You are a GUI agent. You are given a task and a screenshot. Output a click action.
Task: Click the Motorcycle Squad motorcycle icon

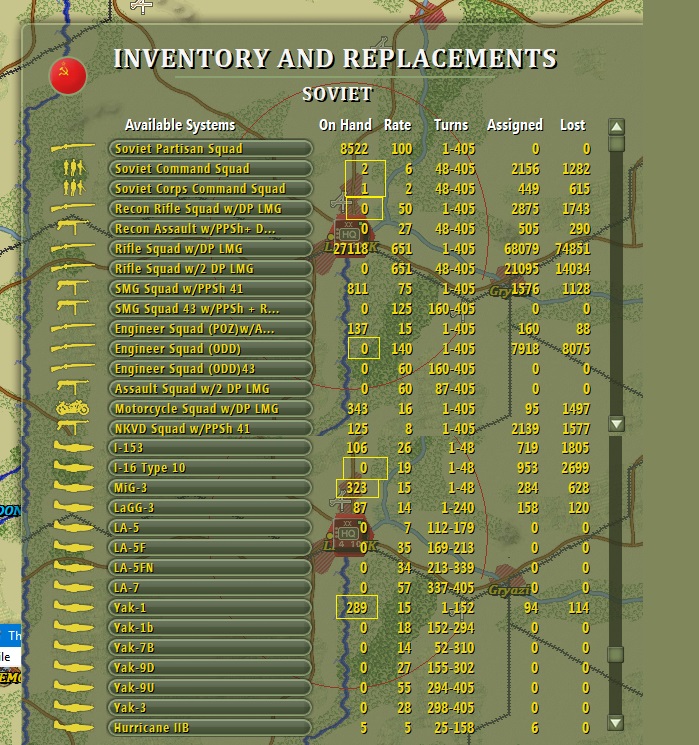72,408
